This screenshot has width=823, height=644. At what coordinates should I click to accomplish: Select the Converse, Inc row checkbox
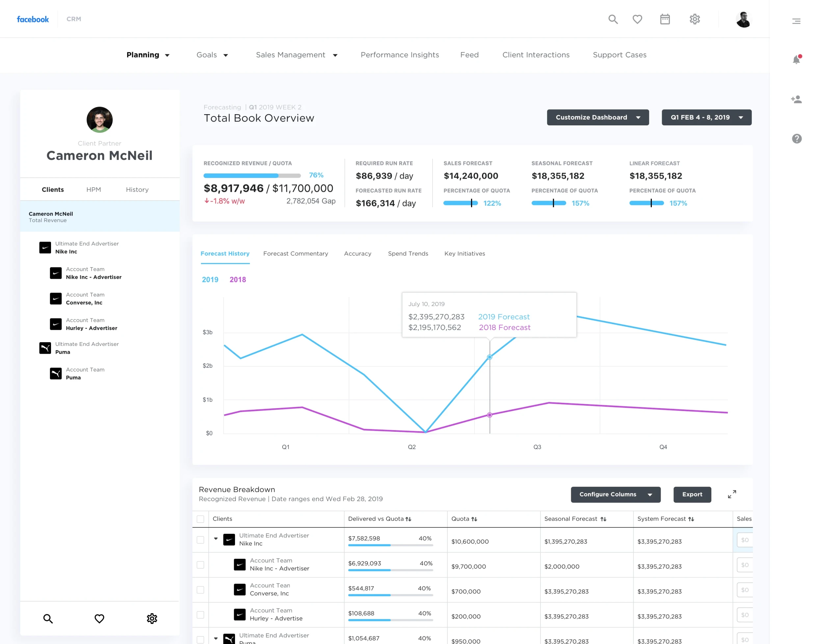pyautogui.click(x=200, y=590)
